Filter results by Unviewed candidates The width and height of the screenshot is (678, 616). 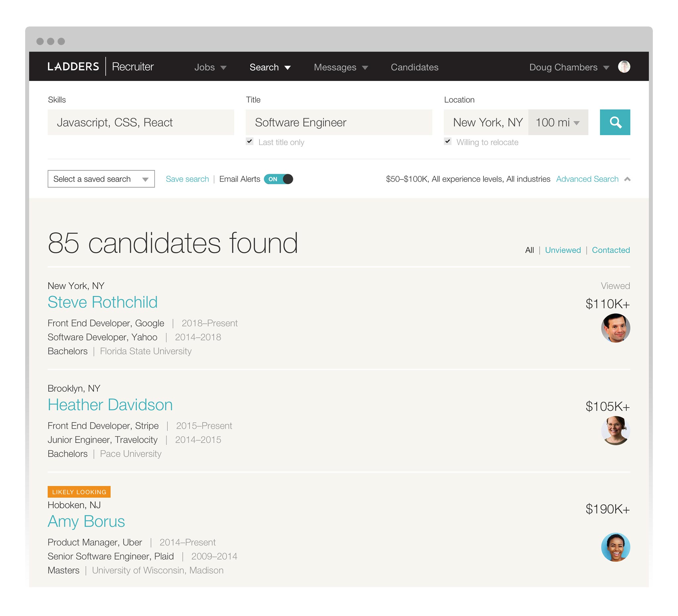click(x=563, y=250)
